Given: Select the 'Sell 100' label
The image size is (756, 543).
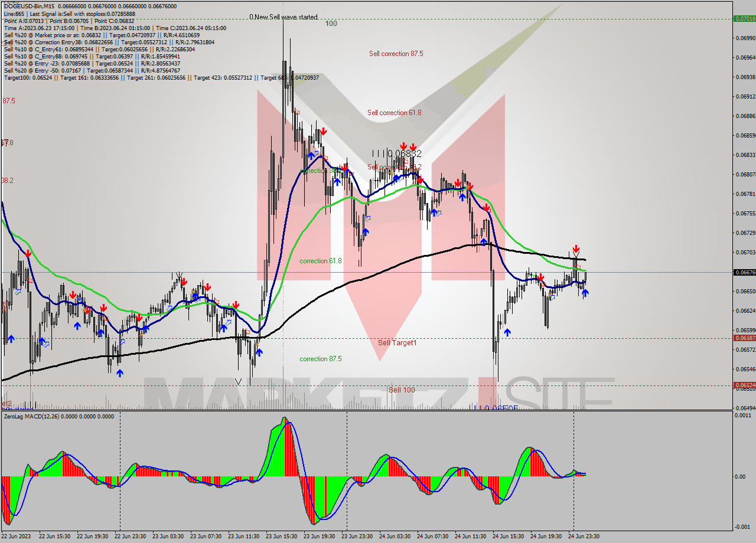Looking at the screenshot, I should point(402,390).
